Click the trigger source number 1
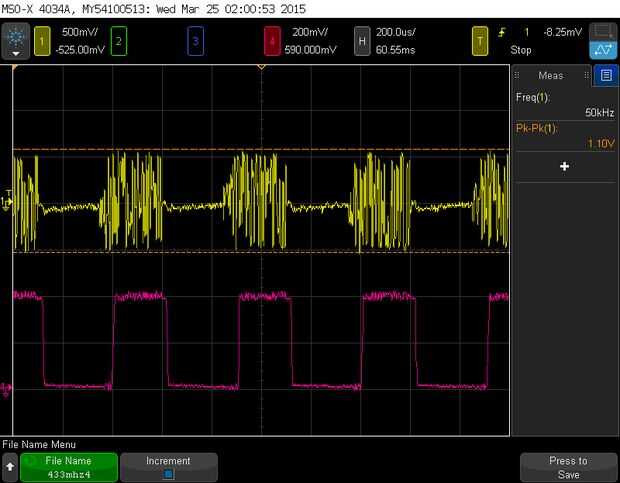This screenshot has height=483, width=620. [526, 32]
